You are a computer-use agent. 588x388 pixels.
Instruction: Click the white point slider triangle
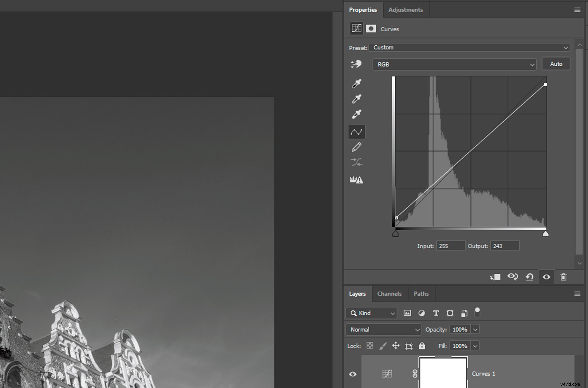click(x=545, y=233)
